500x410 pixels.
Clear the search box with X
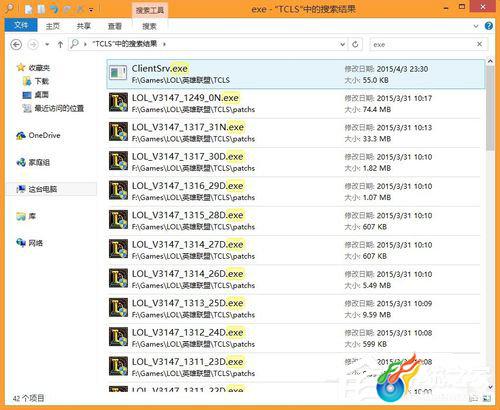(x=480, y=44)
